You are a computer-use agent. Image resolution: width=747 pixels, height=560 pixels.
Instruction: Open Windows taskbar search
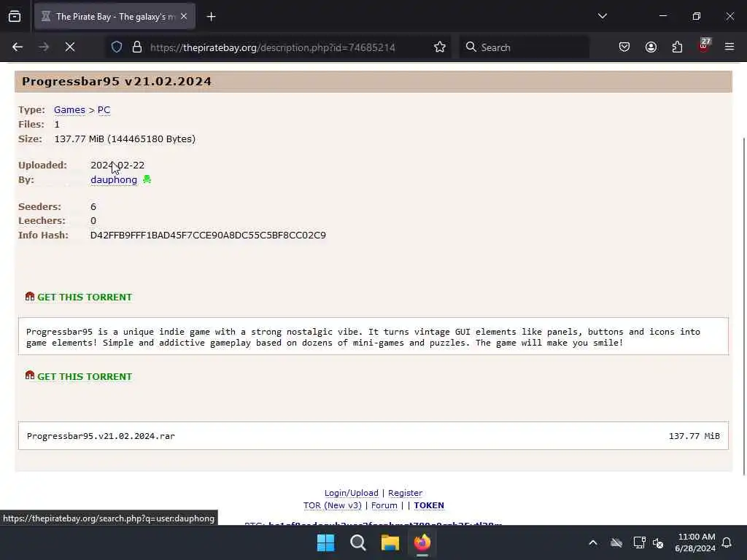point(357,542)
